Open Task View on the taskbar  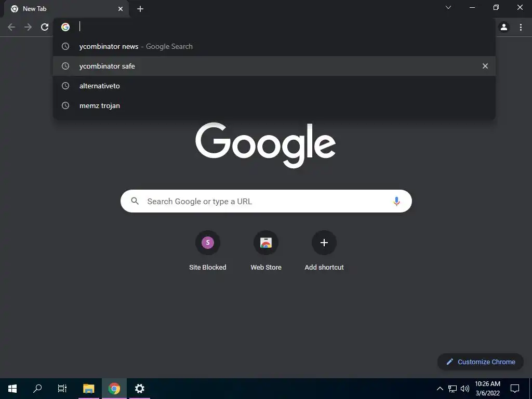tap(62, 389)
